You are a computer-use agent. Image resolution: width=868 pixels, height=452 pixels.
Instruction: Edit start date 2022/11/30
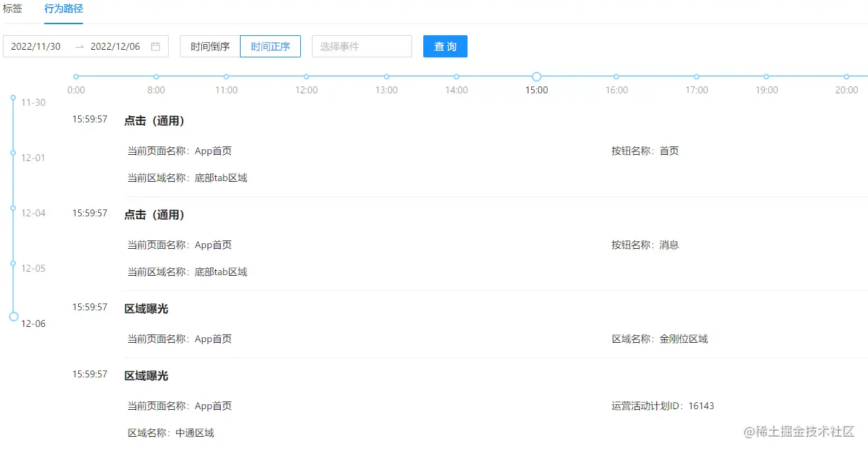coord(36,46)
